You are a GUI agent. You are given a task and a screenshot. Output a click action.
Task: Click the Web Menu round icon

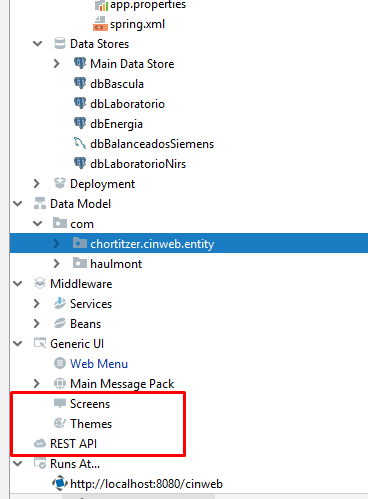tap(60, 363)
